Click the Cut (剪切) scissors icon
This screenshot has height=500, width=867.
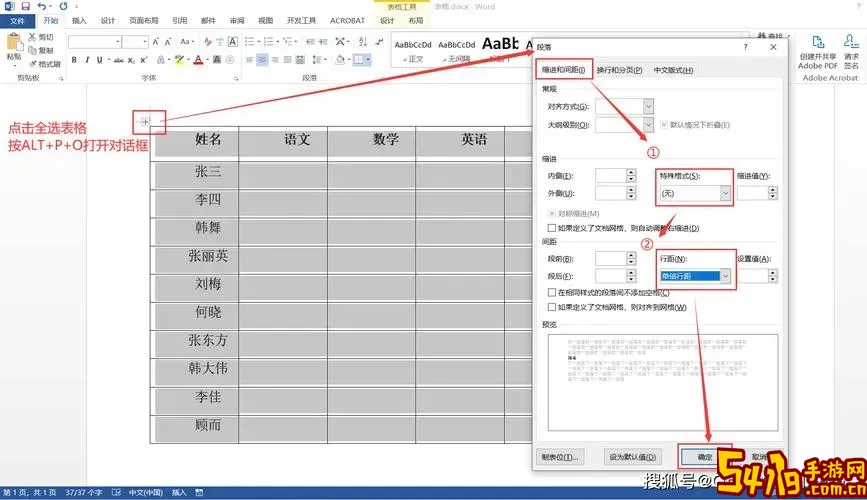(32, 37)
